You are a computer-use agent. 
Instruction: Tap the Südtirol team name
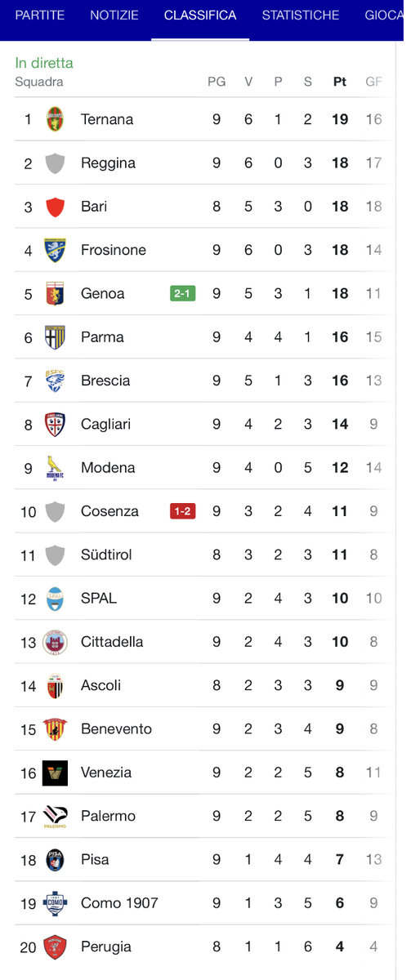106,555
